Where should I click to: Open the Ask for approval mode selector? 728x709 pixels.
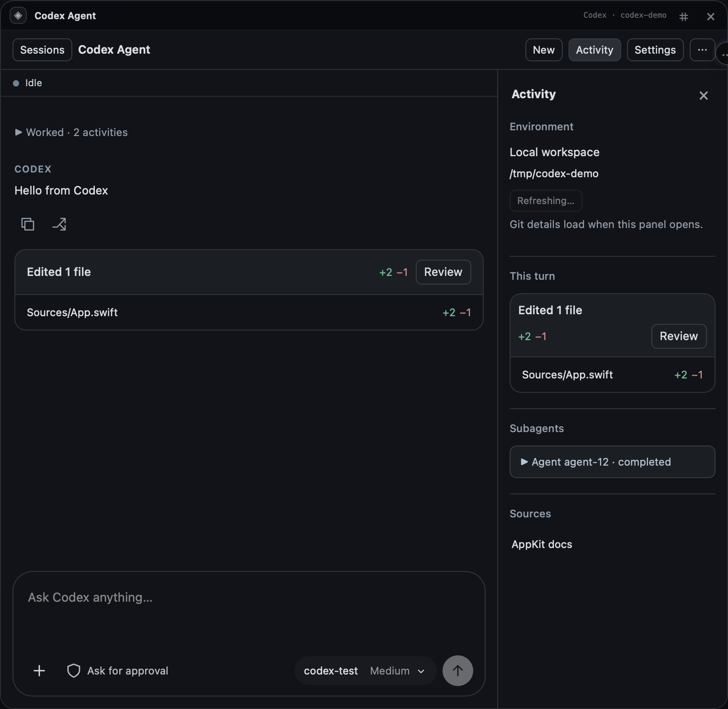(x=118, y=671)
